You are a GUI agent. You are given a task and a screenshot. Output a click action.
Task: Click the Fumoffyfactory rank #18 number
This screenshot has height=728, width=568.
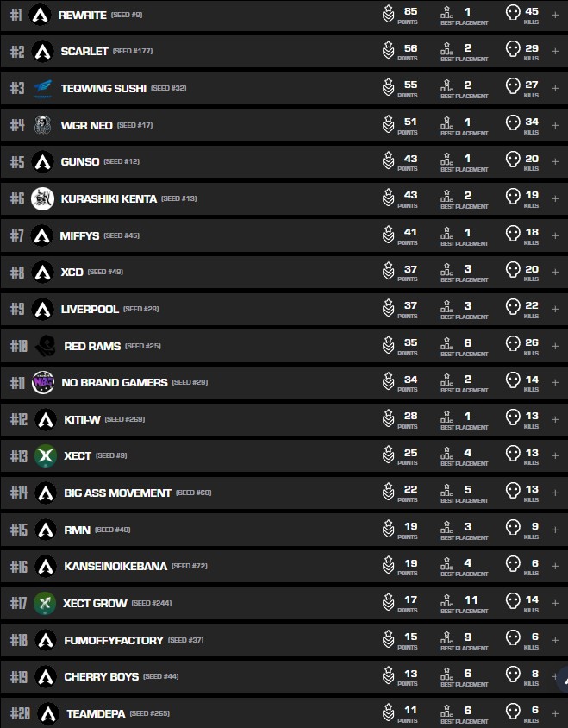[19, 640]
